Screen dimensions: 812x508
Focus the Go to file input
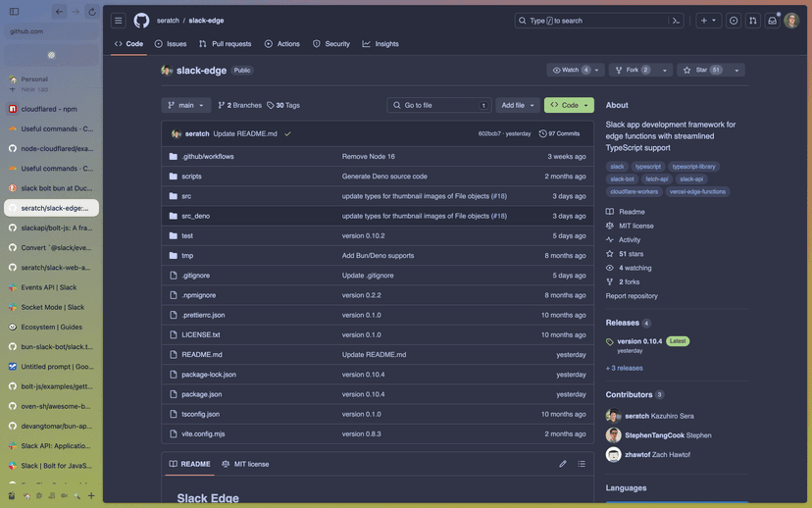point(439,105)
